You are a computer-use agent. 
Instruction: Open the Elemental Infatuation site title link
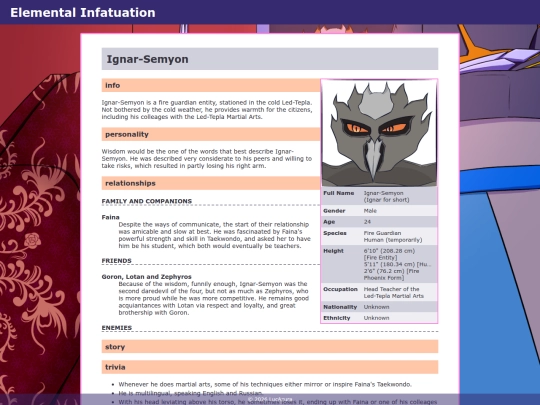click(83, 13)
